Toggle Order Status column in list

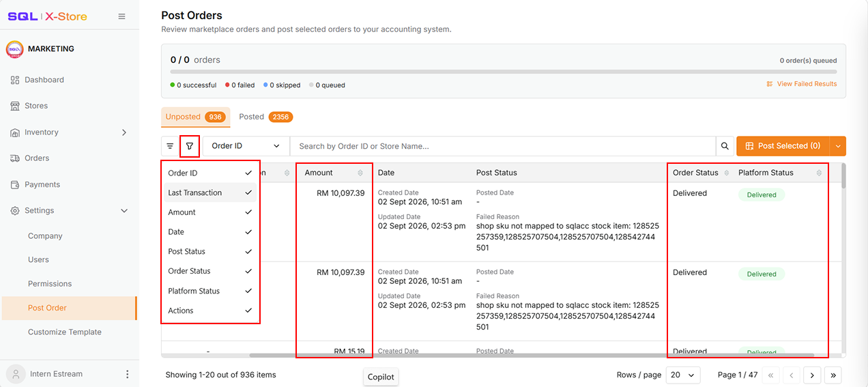coord(211,271)
